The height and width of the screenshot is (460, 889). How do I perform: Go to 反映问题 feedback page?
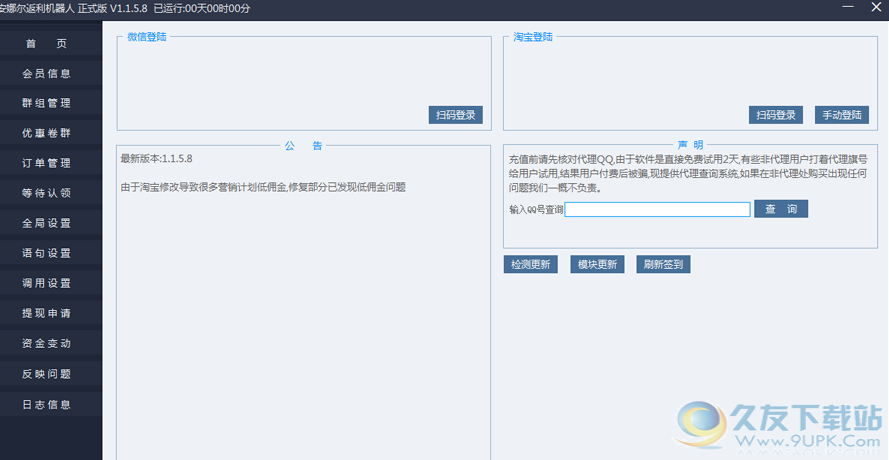[x=46, y=374]
